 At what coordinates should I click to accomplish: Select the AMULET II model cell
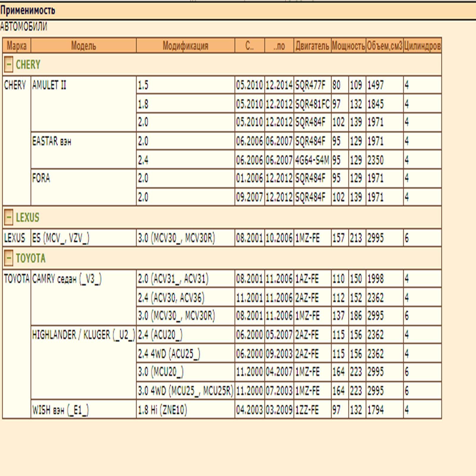point(49,85)
